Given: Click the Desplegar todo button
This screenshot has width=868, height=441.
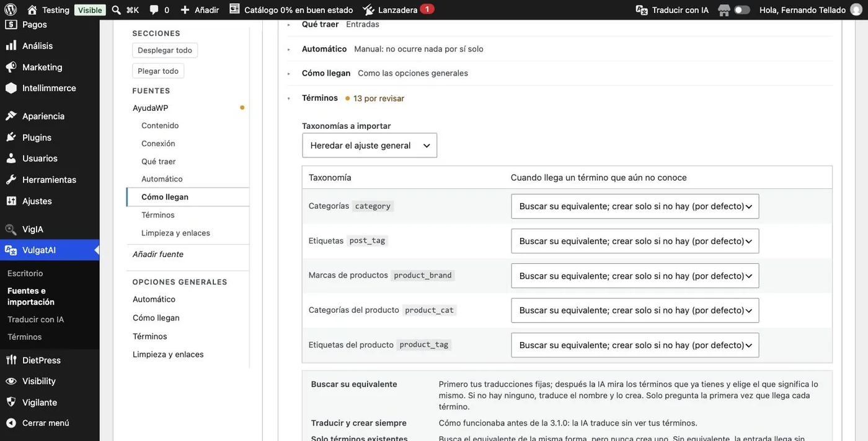Looking at the screenshot, I should point(165,50).
